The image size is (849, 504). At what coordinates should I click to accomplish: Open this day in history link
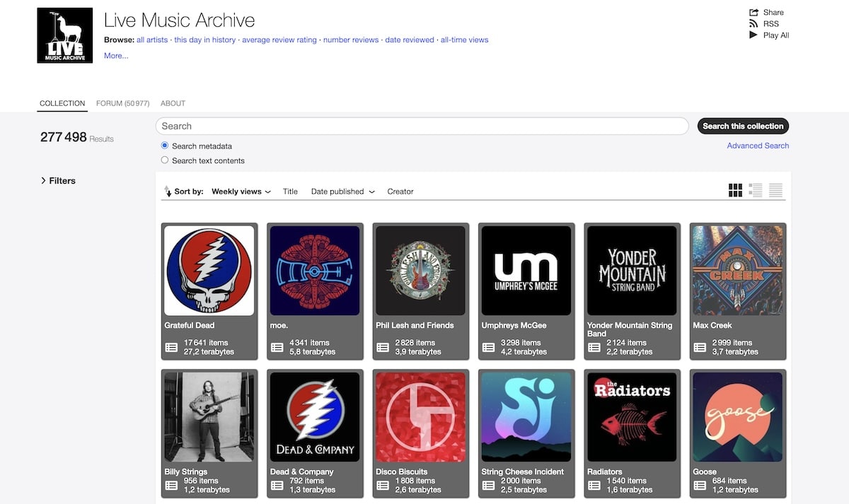click(x=205, y=40)
